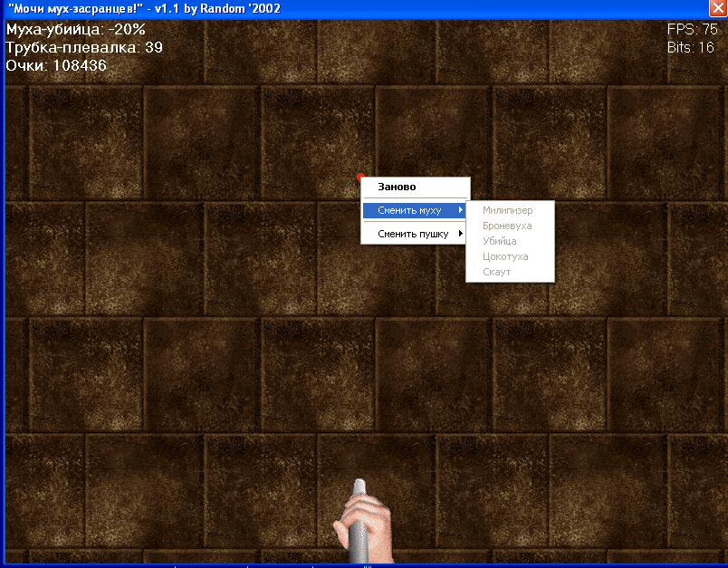Expand the arrow next to Сменить муху
Screen dimensions: 728x568
pos(461,210)
